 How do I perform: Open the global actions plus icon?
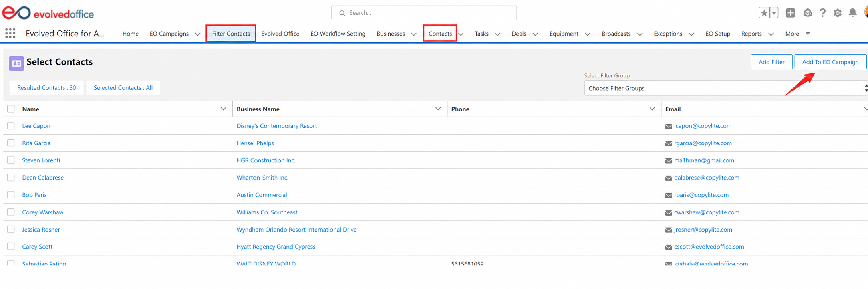pyautogui.click(x=790, y=13)
